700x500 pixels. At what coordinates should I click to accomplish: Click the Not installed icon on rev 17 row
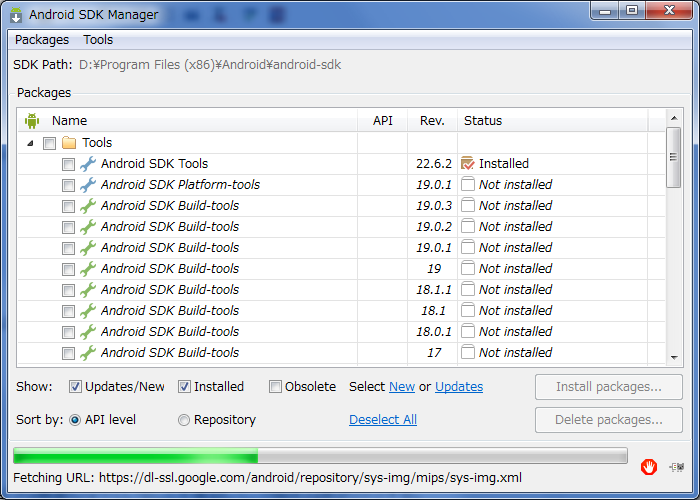467,352
